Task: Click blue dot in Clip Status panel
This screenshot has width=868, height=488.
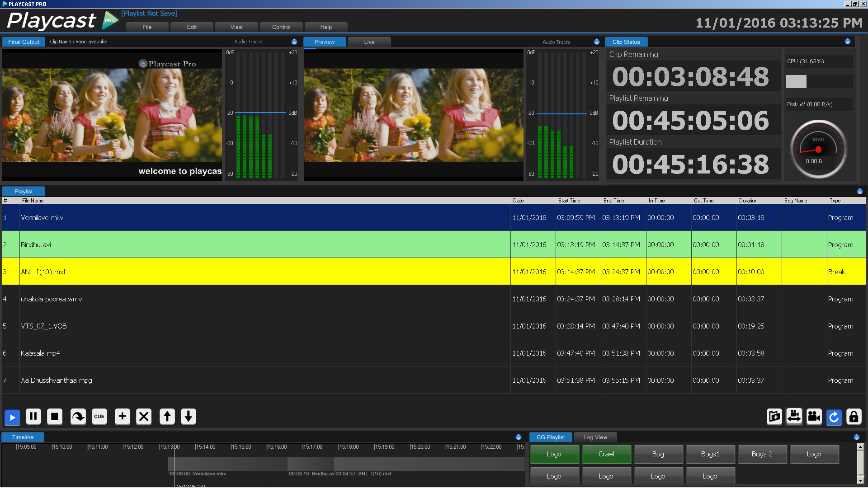Action: 848,41
